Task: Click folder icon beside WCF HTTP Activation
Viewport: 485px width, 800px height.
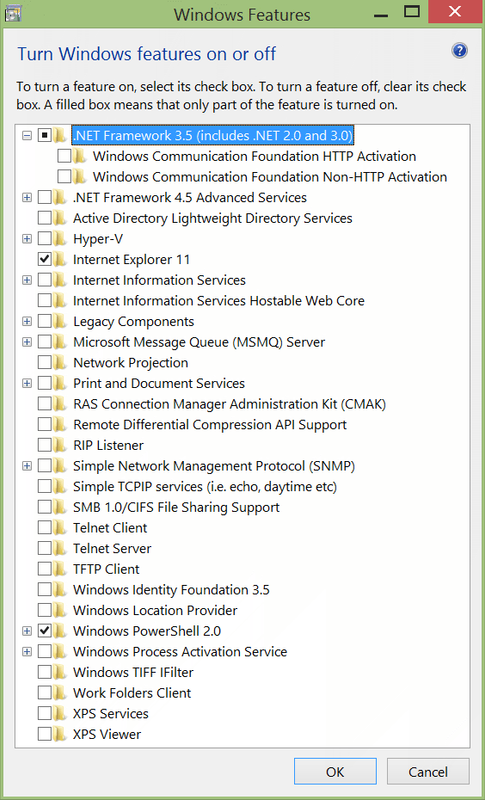Action: coord(80,156)
